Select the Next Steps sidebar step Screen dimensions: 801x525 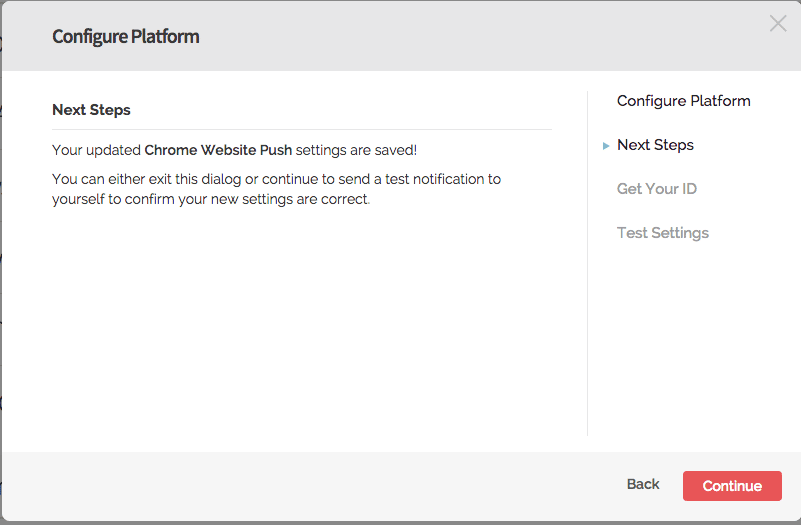click(655, 145)
